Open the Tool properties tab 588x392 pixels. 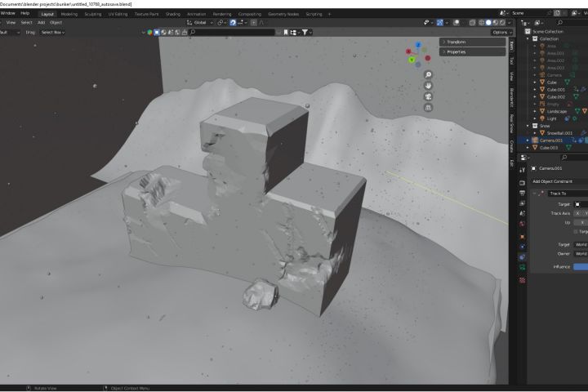(x=523, y=170)
